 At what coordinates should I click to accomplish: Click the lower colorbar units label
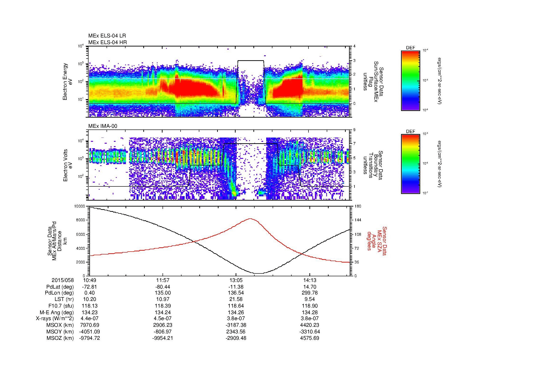pos(439,164)
